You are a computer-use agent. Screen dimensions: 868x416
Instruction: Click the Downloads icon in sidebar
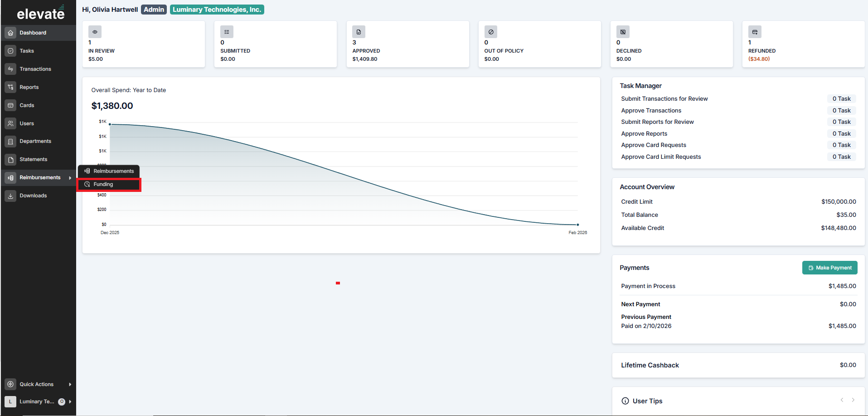pyautogui.click(x=10, y=196)
